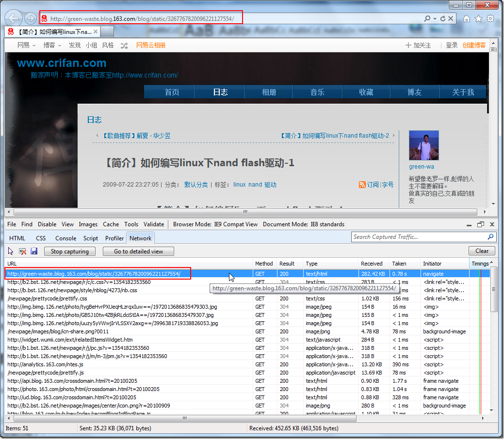Stop loading with the address bar X icon
Image resolution: width=504 pixels, height=439 pixels.
pyautogui.click(x=451, y=18)
